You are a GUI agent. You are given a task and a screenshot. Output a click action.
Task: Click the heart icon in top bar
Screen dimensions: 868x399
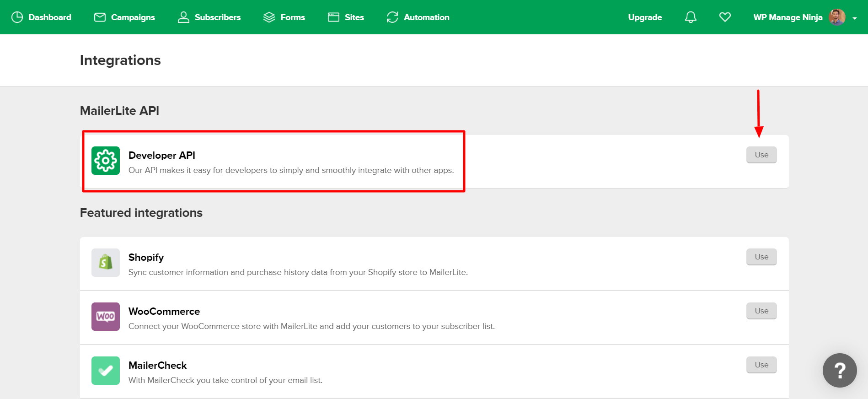(x=725, y=17)
